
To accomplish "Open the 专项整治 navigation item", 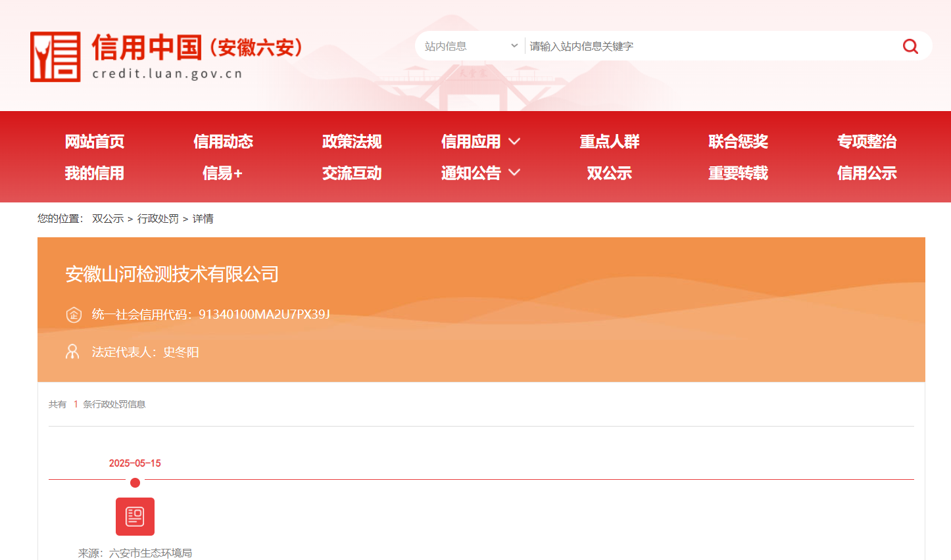I will pyautogui.click(x=867, y=141).
